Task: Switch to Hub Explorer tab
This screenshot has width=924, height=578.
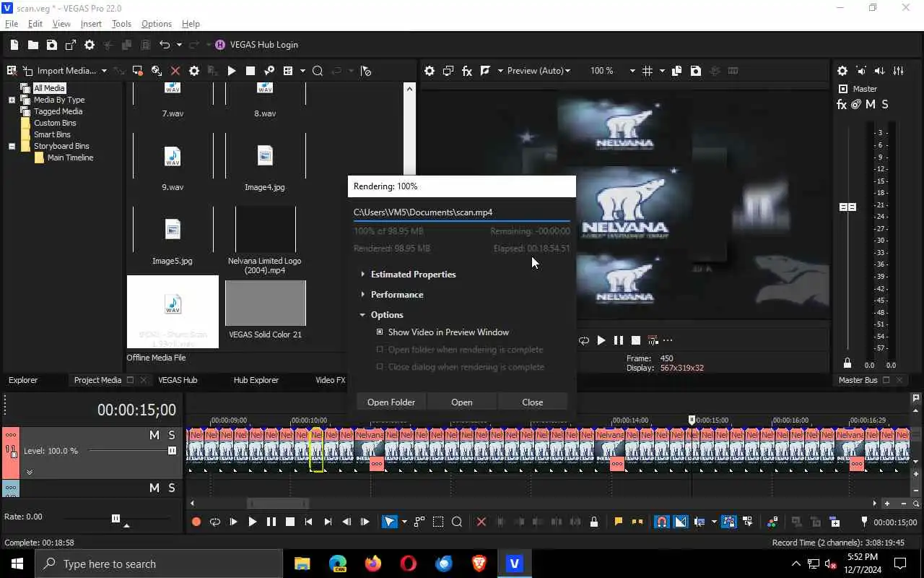Action: pos(256,380)
